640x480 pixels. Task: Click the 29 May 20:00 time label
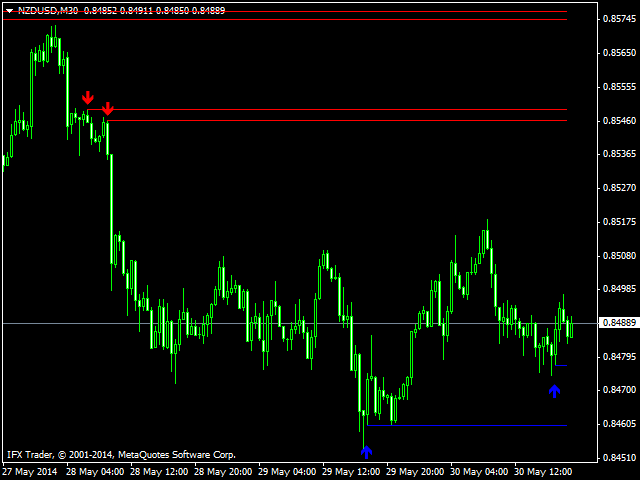coord(415,472)
